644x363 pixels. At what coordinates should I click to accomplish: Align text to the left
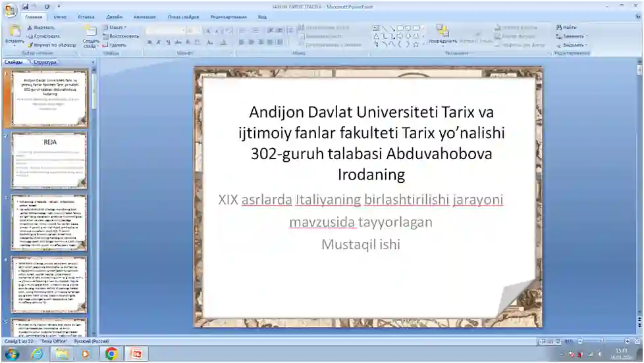(242, 42)
